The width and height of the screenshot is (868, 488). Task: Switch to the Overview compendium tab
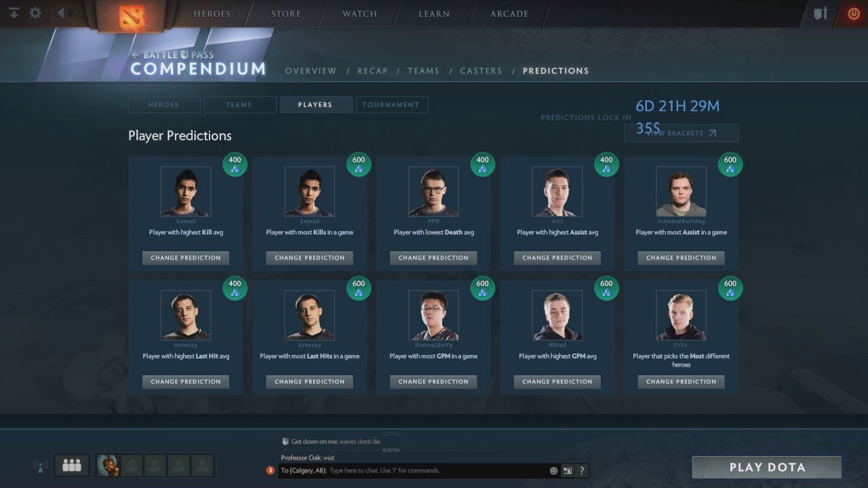(x=311, y=70)
